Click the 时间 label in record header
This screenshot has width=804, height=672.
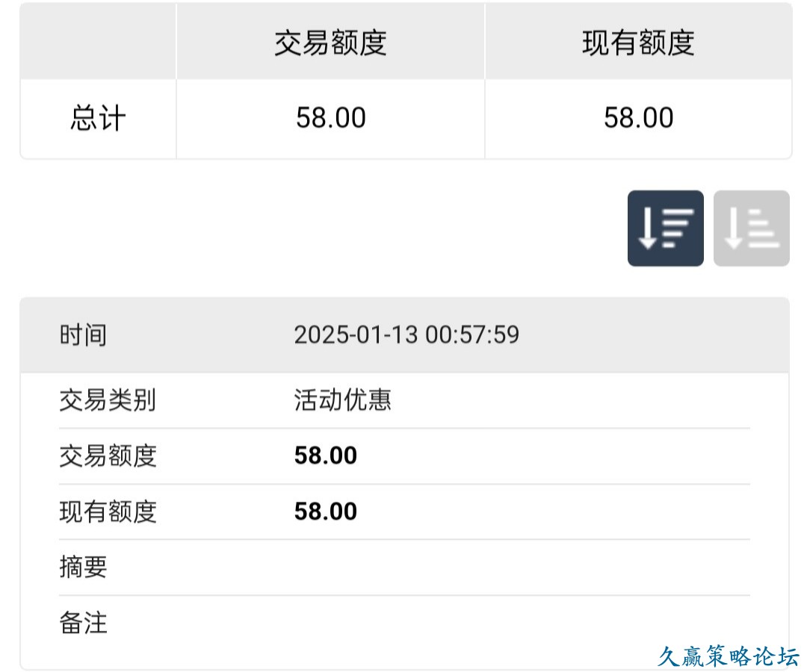click(x=83, y=335)
